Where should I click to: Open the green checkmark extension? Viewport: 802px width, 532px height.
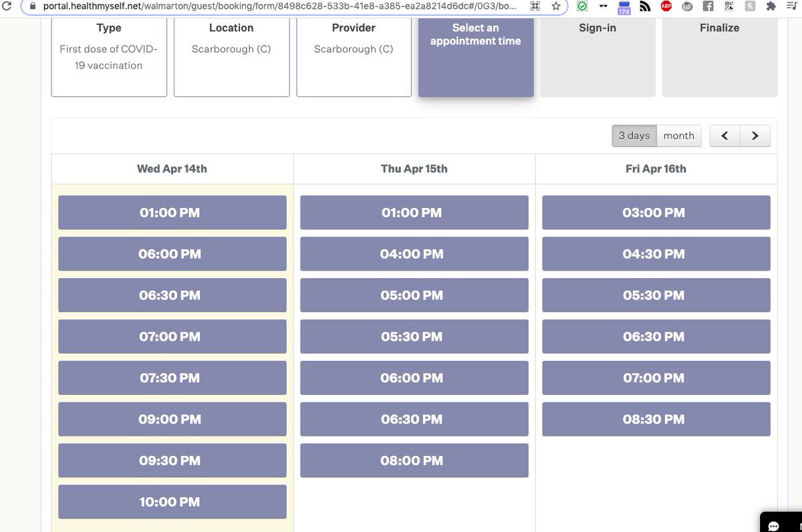pos(582,6)
